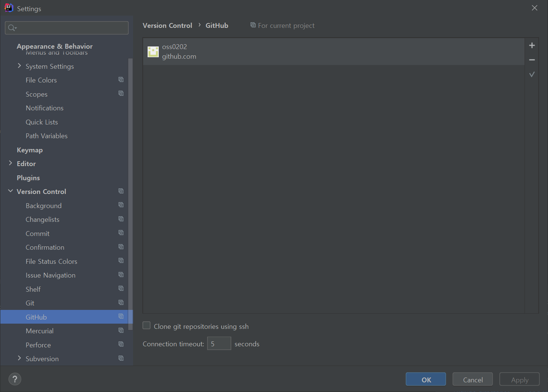
Task: Click the OK button
Action: 426,379
